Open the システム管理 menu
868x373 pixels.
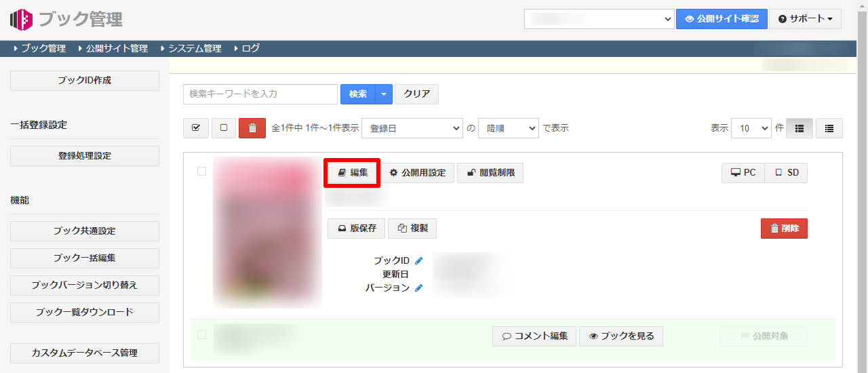pyautogui.click(x=194, y=48)
